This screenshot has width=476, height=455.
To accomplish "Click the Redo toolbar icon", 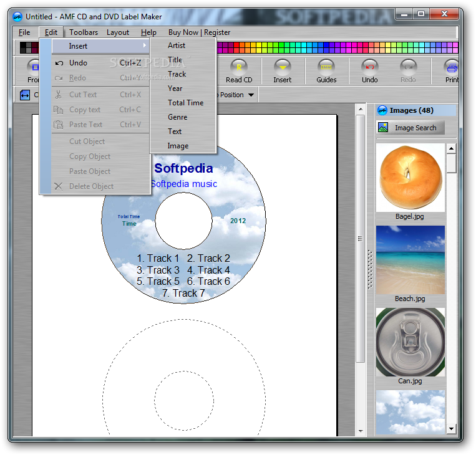I will (x=408, y=67).
